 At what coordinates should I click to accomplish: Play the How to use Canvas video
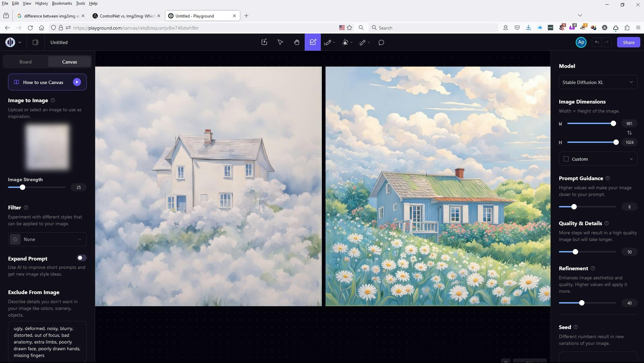tap(77, 82)
